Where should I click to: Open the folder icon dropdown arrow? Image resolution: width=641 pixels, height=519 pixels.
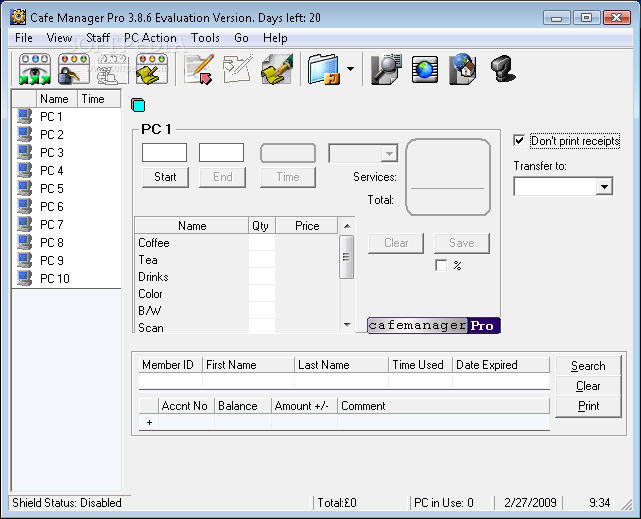[350, 69]
